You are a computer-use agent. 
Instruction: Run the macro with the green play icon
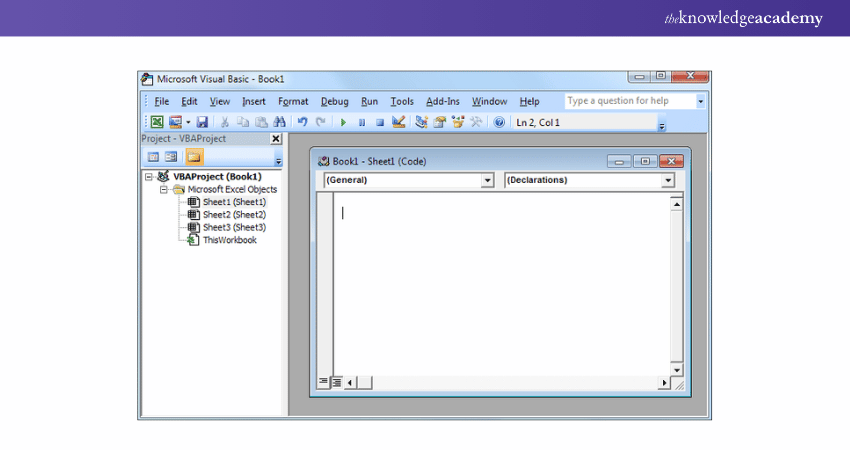click(x=343, y=122)
